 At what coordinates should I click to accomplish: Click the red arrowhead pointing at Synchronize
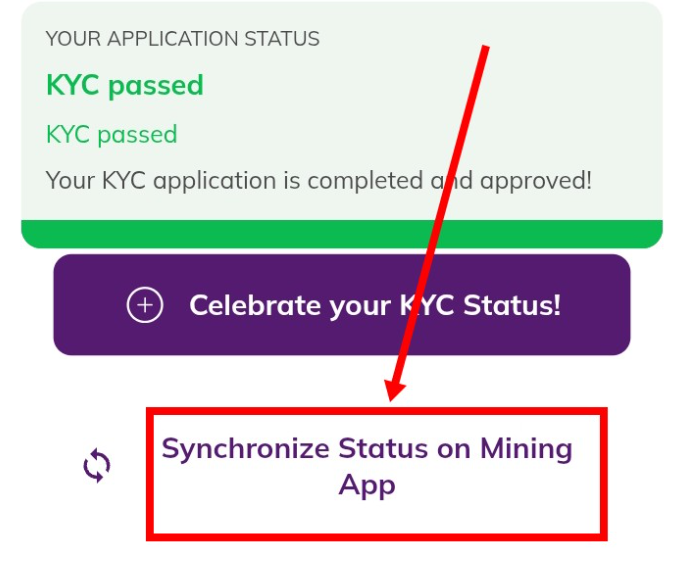[x=394, y=391]
